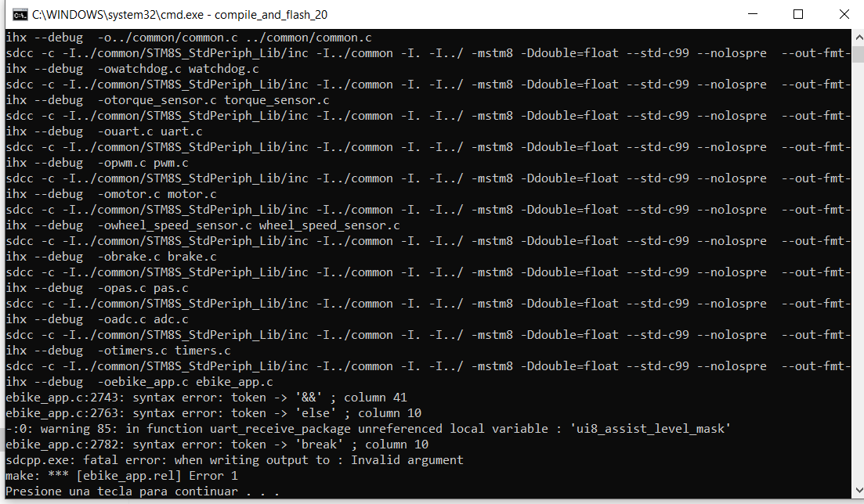The image size is (864, 504).
Task: Minimize the cmd.exe window
Action: (753, 14)
